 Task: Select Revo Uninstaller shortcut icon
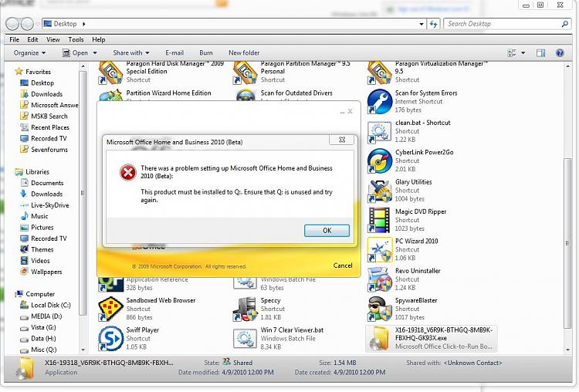point(379,279)
